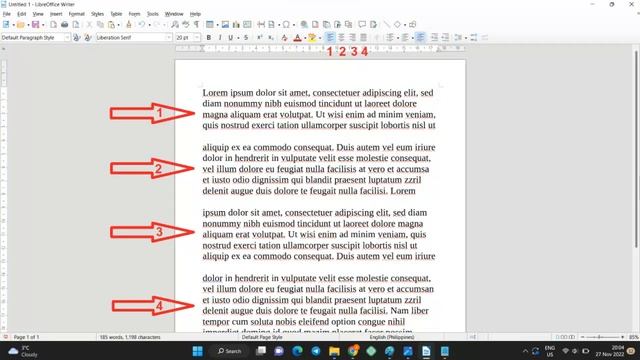Expand the Font Color dropdown arrow

pos(305,38)
